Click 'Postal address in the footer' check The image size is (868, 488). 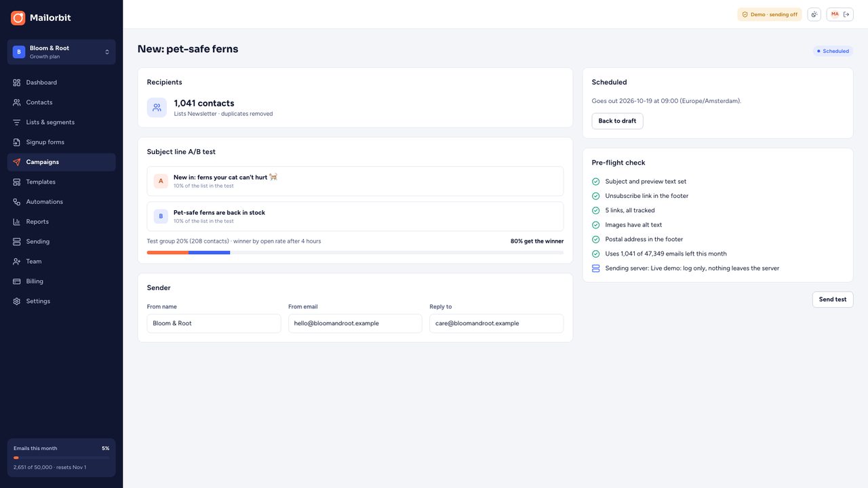[644, 239]
